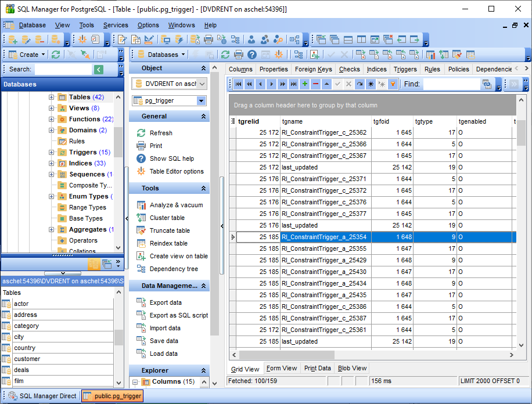This screenshot has height=404, width=532.
Task: Click the Refresh icon beside the Create button
Action: 56,55
